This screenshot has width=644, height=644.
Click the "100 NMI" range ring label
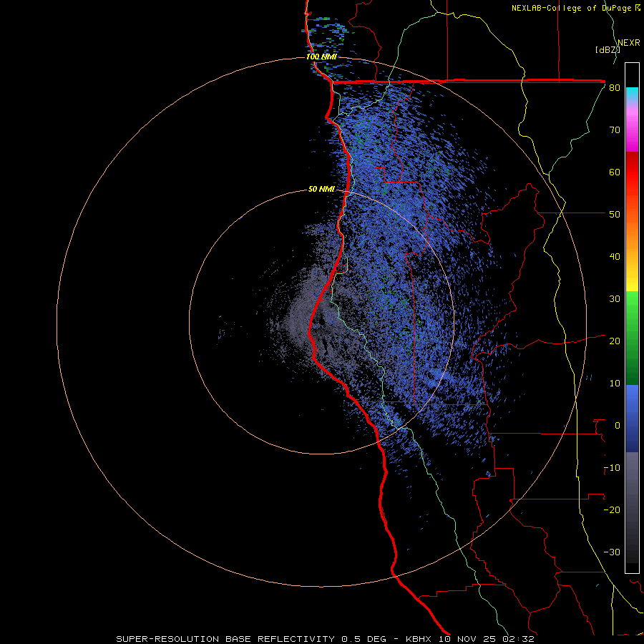click(321, 57)
